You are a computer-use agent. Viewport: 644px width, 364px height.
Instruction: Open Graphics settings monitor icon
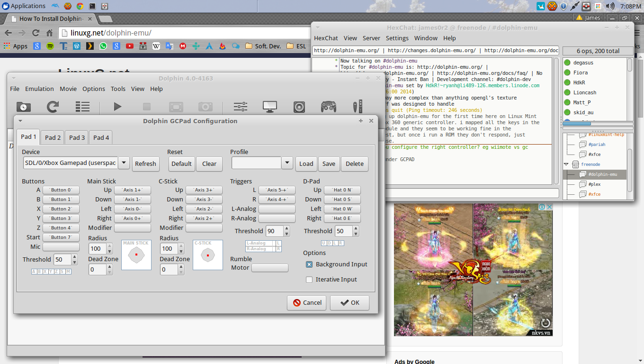(270, 107)
